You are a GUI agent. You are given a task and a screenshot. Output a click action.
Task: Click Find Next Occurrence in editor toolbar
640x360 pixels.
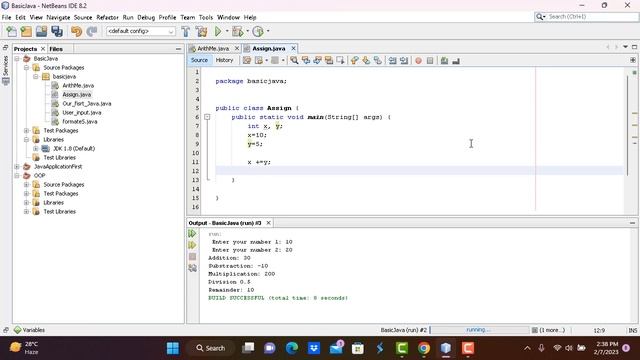tap(317, 60)
